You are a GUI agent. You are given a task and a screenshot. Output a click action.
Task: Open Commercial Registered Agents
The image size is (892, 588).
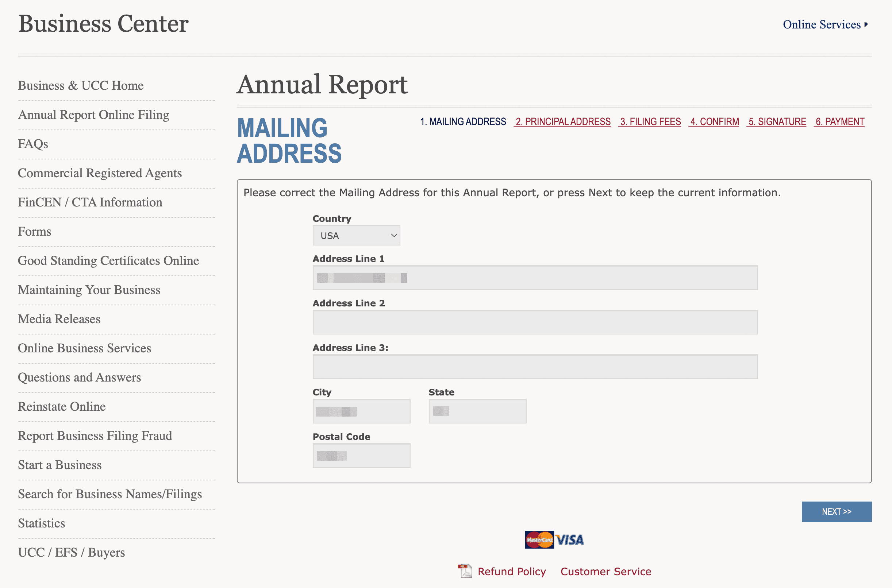pos(100,173)
